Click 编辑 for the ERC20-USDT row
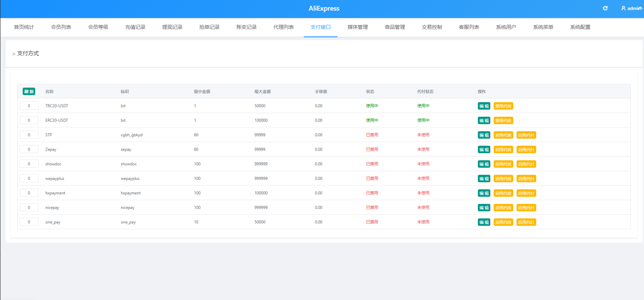 [484, 121]
